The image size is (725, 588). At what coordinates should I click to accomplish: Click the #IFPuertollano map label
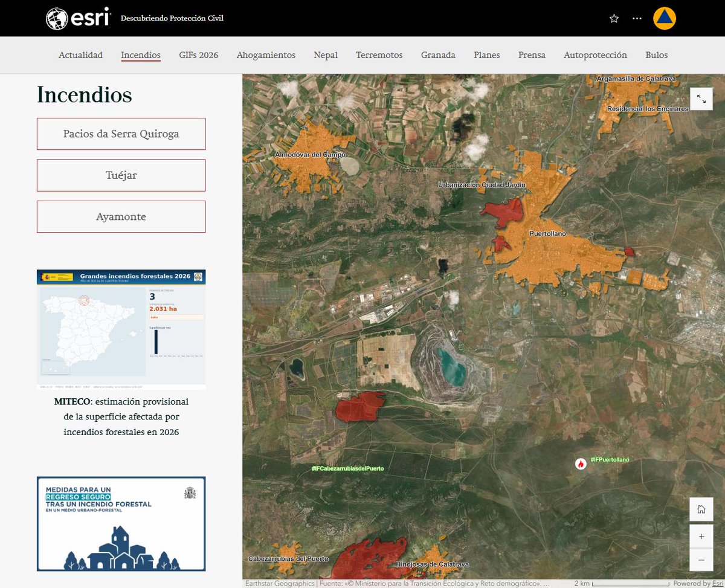pyautogui.click(x=610, y=460)
